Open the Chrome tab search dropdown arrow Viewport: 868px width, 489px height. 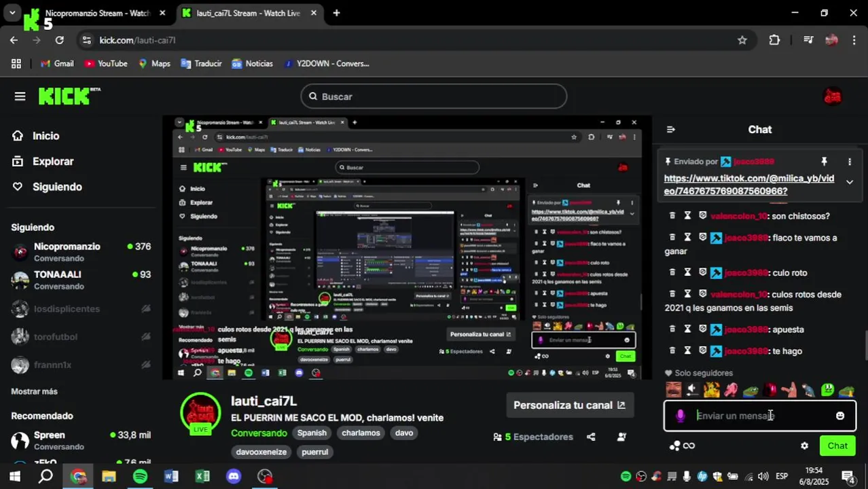tap(12, 13)
